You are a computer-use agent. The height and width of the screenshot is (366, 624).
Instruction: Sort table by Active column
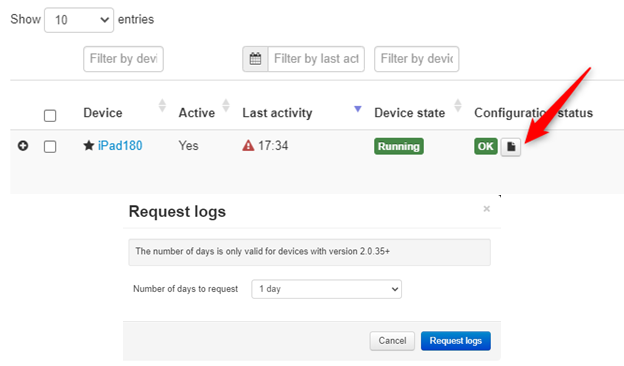point(226,106)
